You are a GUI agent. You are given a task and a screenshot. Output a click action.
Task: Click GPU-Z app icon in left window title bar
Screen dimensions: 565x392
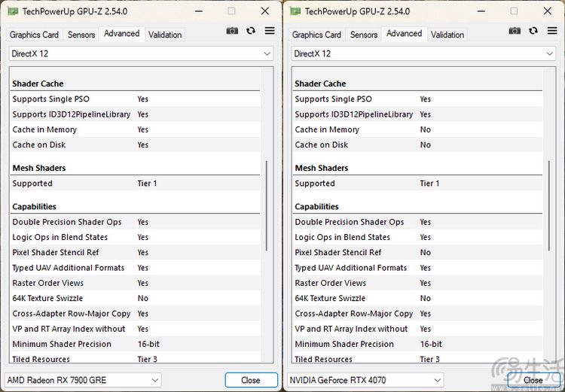pos(13,11)
